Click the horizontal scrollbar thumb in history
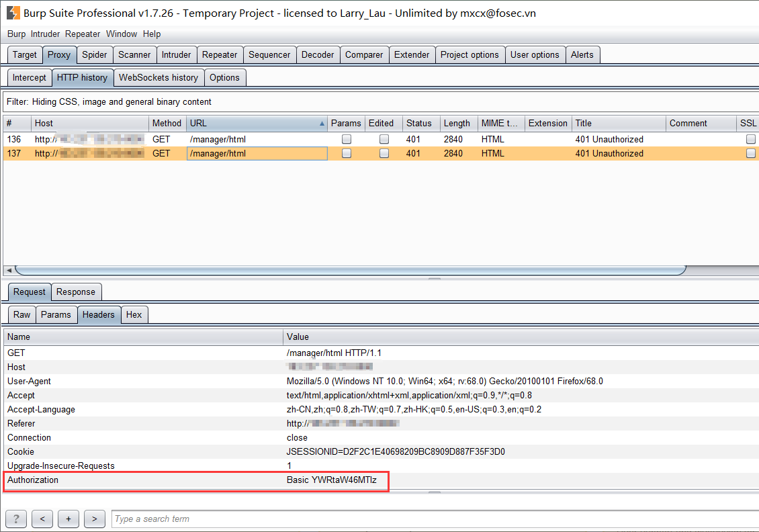 tap(351, 270)
